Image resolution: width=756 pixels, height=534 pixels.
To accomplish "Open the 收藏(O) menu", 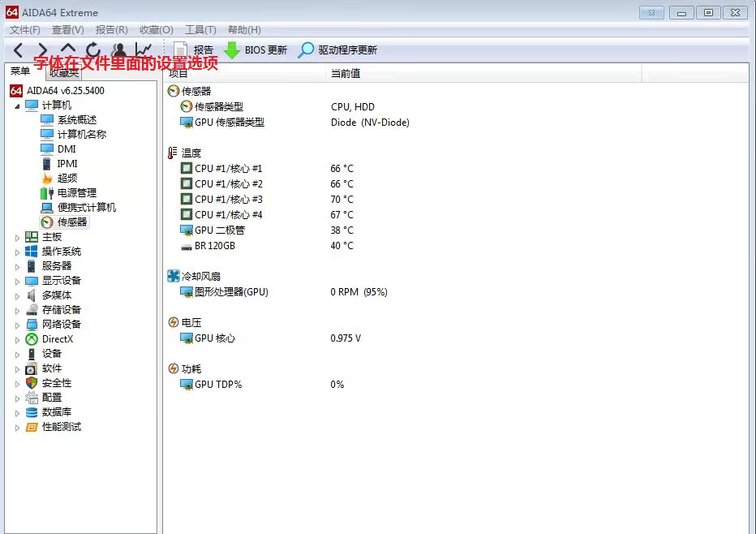I will coord(157,30).
